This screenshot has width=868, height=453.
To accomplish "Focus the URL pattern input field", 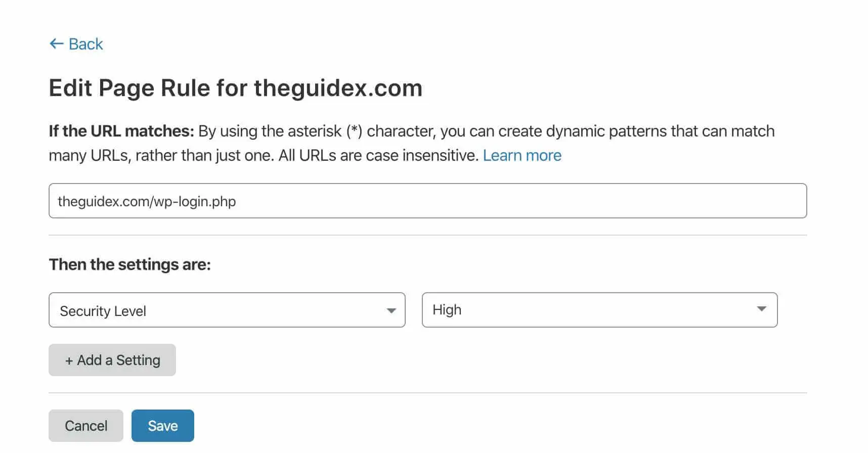I will [x=427, y=201].
